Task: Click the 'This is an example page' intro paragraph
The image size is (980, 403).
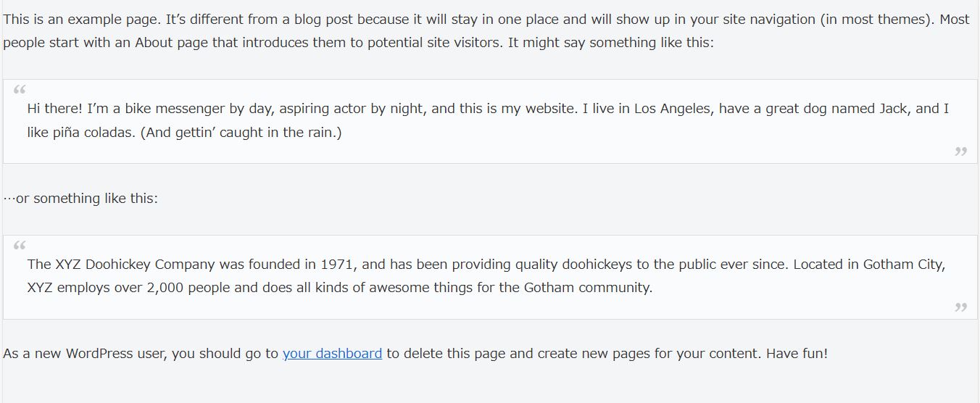Action: [x=486, y=30]
